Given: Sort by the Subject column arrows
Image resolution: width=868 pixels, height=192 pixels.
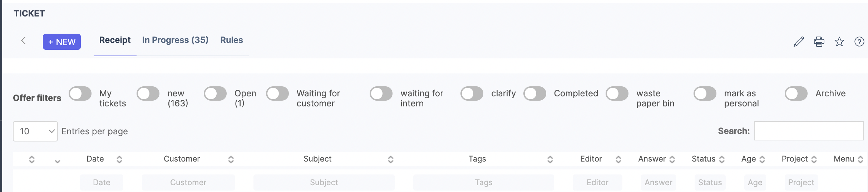Looking at the screenshot, I should point(391,159).
